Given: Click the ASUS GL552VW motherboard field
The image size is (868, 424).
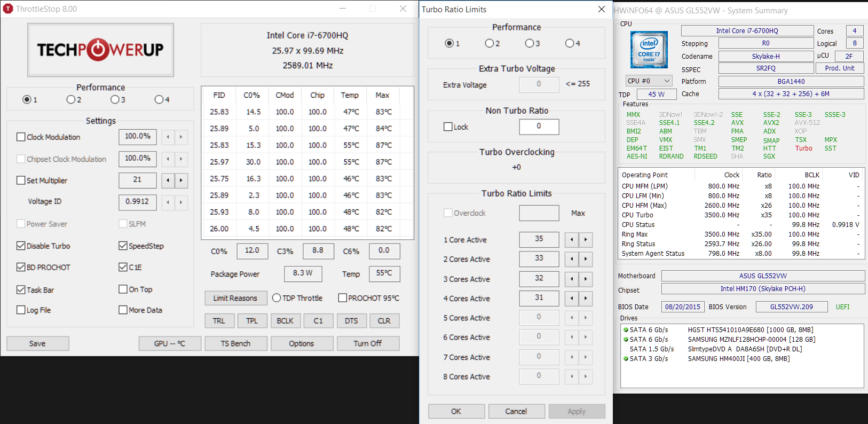Looking at the screenshot, I should tap(763, 276).
